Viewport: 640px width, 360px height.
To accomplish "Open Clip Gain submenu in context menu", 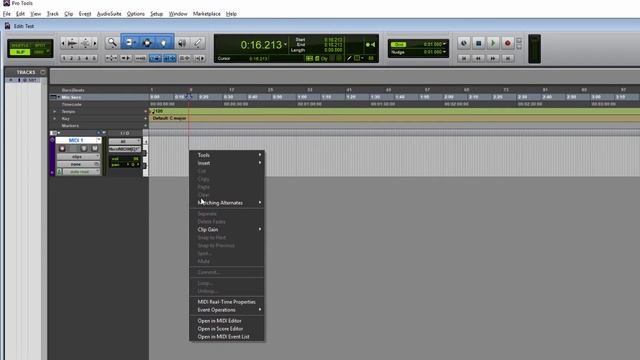I will click(x=227, y=229).
